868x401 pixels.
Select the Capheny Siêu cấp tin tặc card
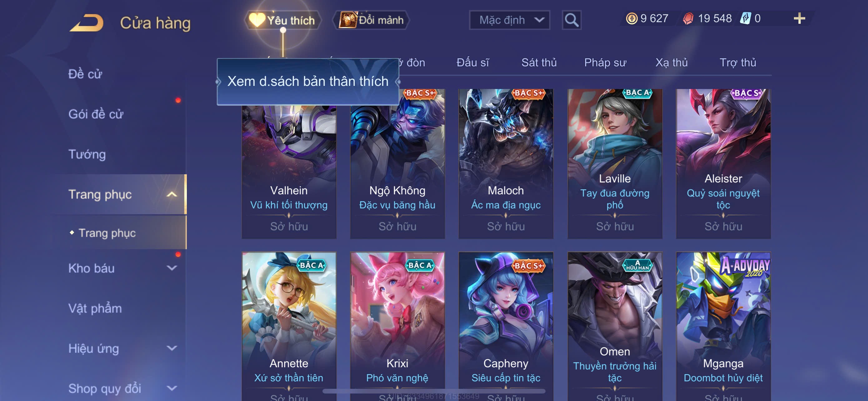click(x=506, y=327)
